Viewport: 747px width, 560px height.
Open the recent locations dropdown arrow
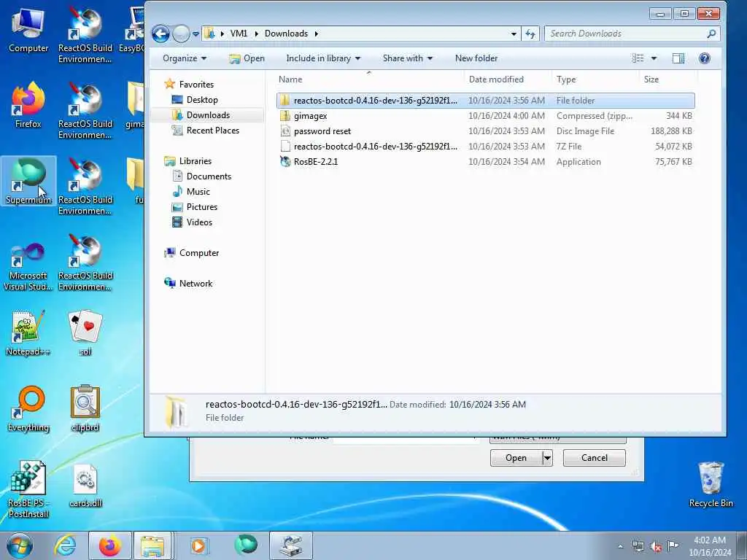pos(196,34)
